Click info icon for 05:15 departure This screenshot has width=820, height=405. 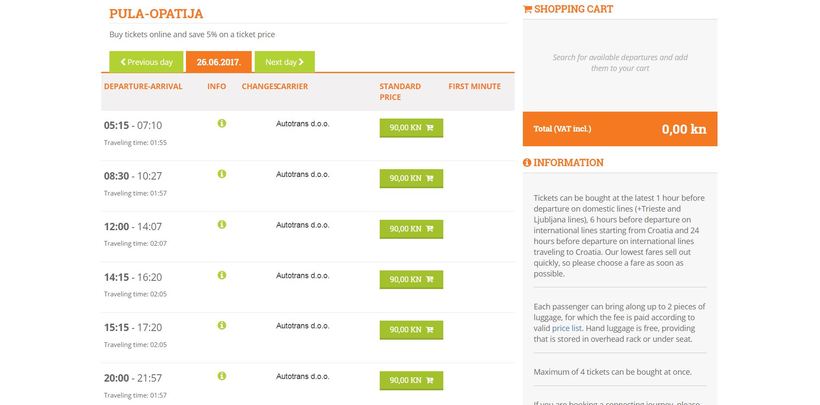point(222,124)
